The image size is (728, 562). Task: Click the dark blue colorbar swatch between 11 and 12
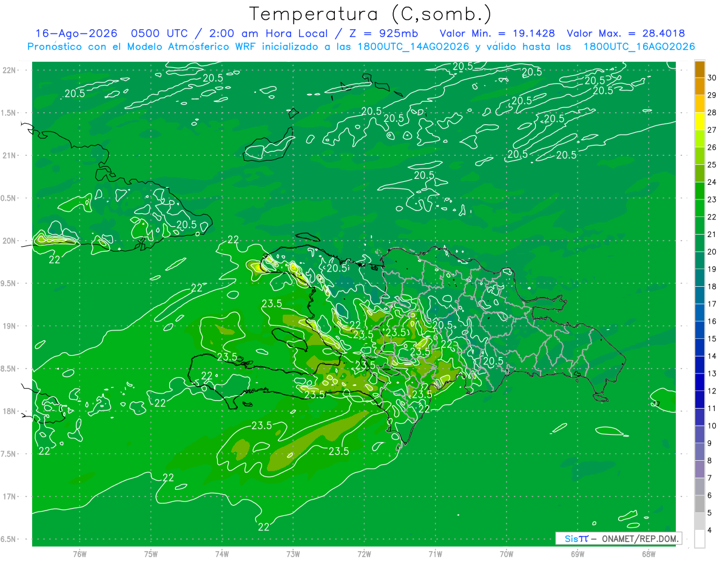pos(699,400)
